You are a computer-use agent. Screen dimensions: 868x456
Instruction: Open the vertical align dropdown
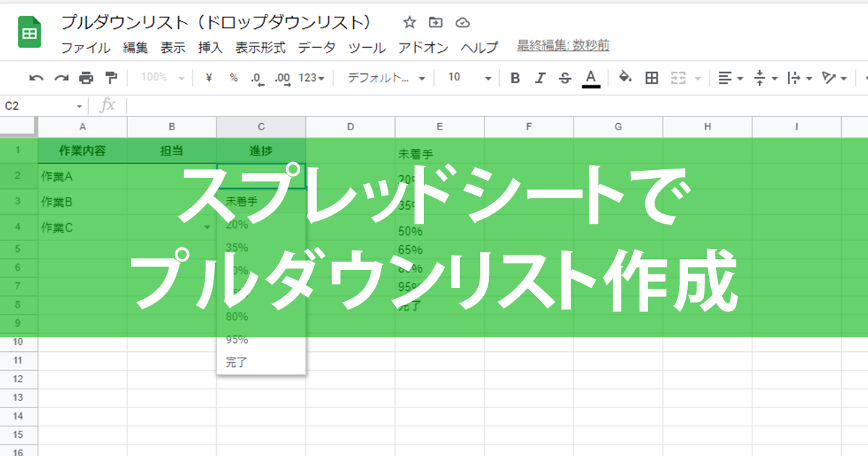(x=765, y=77)
